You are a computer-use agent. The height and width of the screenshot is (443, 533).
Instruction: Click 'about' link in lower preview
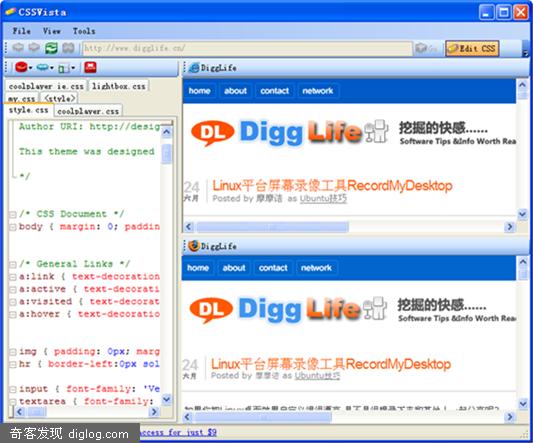(x=234, y=268)
